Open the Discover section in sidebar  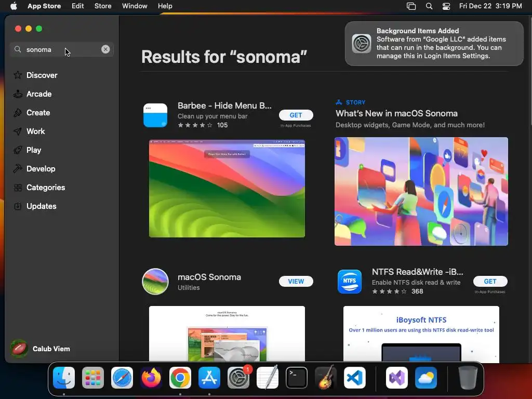tap(35, 75)
